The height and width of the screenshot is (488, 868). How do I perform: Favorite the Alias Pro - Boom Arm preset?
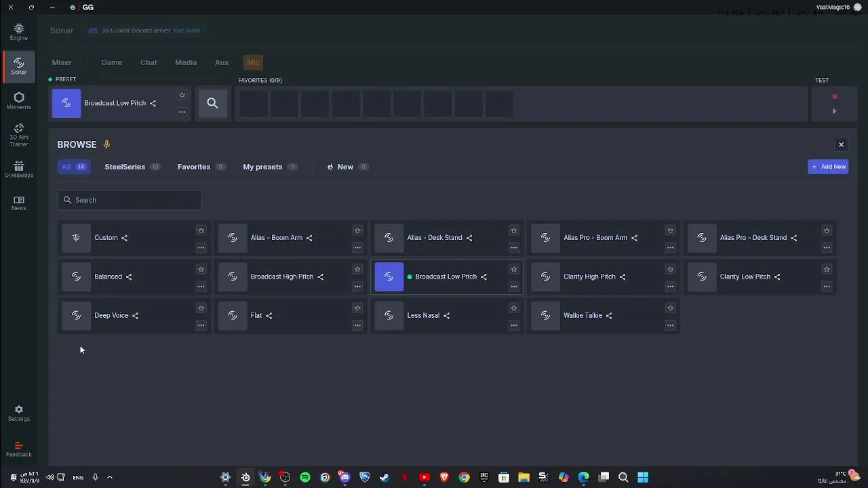pos(670,230)
